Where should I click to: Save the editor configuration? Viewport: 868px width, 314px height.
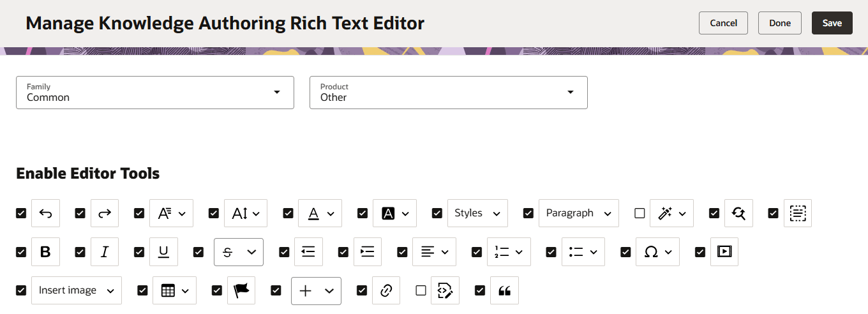832,23
